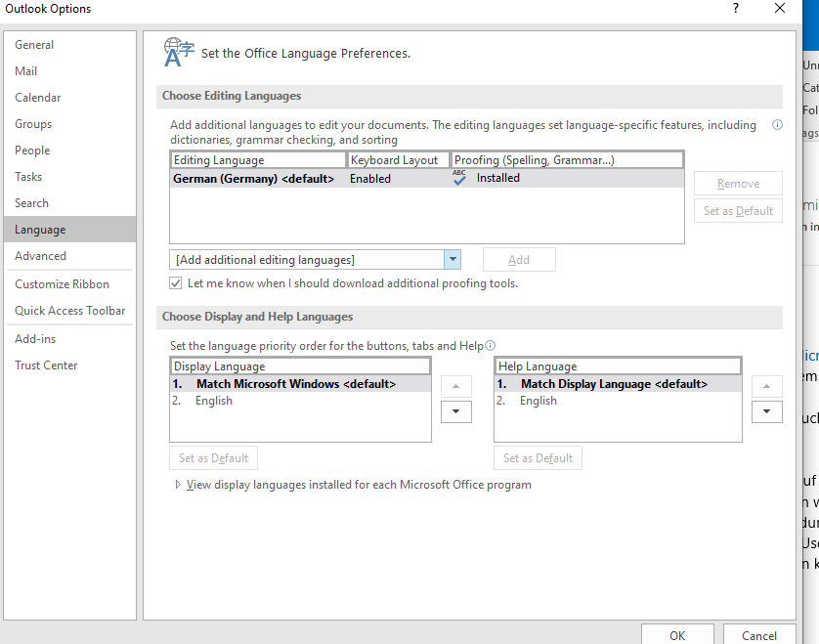Click the Remove editing language button

738,184
